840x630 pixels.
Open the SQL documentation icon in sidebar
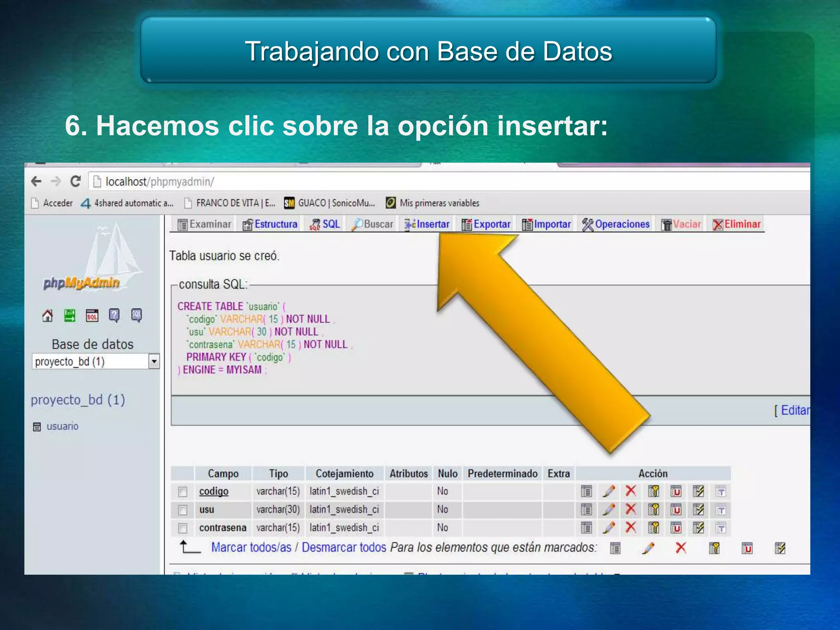136,315
